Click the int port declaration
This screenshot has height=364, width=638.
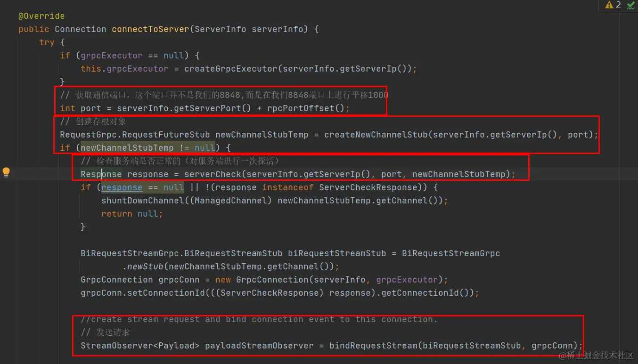[81, 108]
